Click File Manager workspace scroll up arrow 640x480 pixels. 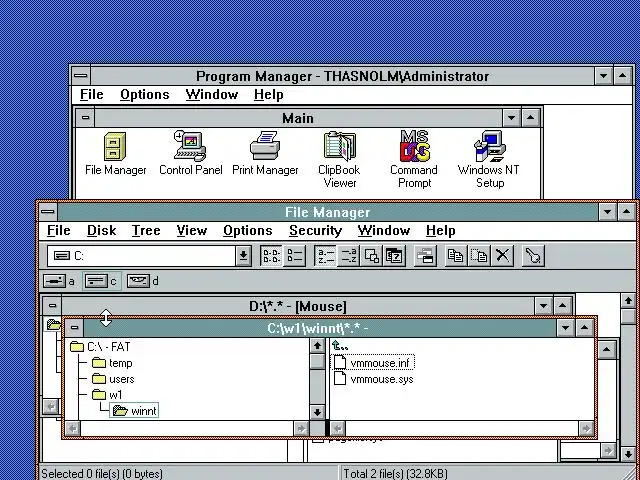[x=628, y=302]
